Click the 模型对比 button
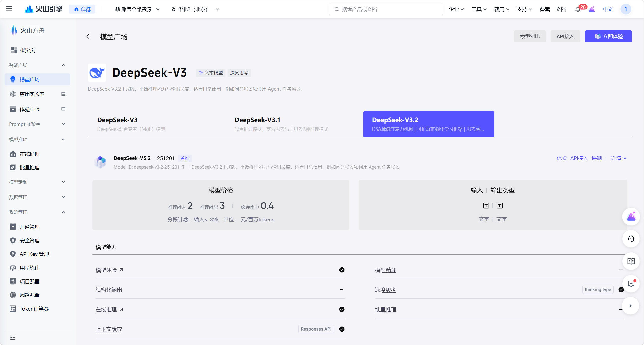 click(x=530, y=36)
